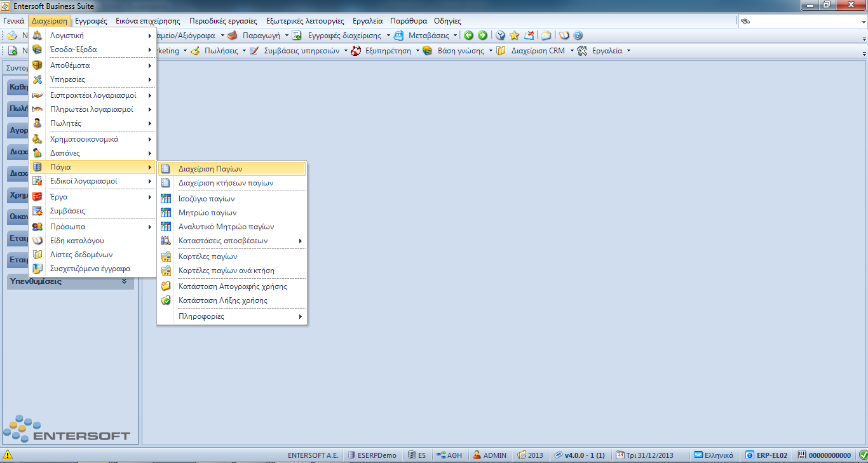
Task: Click the ADMIN user status entry
Action: point(490,455)
